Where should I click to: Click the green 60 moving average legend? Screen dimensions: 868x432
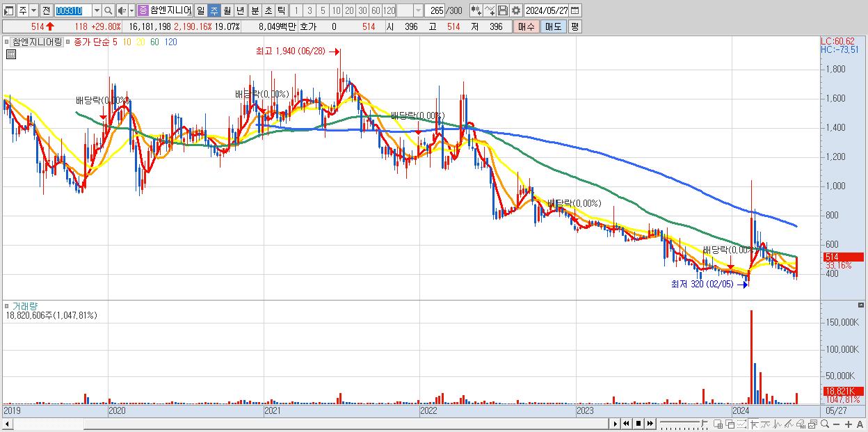(x=154, y=42)
